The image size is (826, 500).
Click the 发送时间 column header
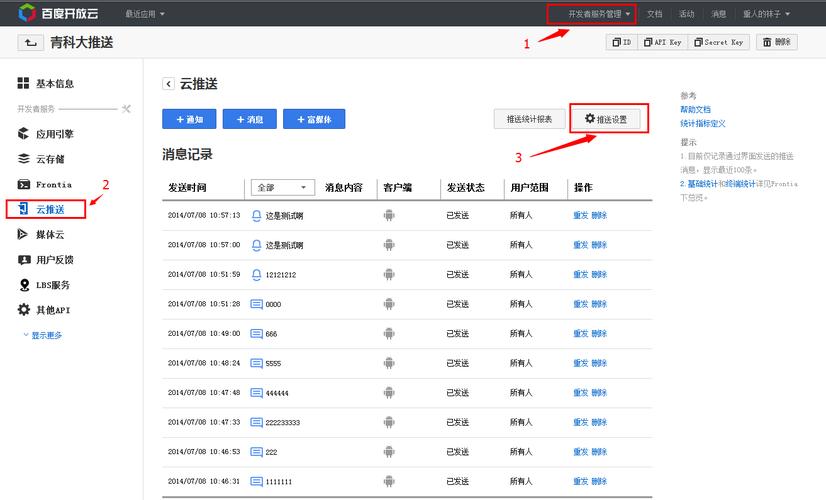[x=187, y=188]
